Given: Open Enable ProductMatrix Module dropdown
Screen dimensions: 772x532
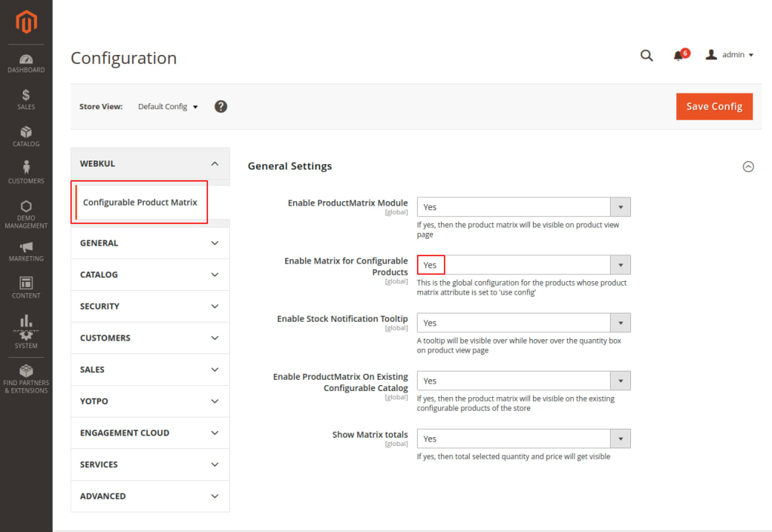Looking at the screenshot, I should 523,207.
